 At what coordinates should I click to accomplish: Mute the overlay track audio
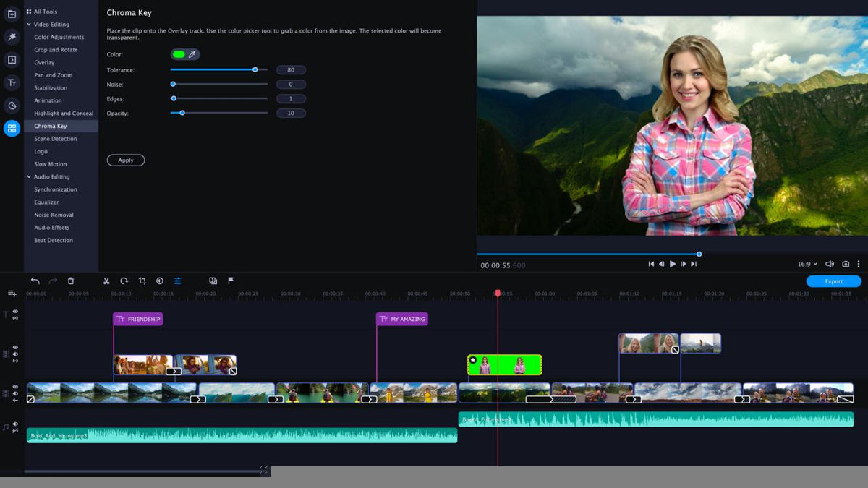click(x=15, y=354)
